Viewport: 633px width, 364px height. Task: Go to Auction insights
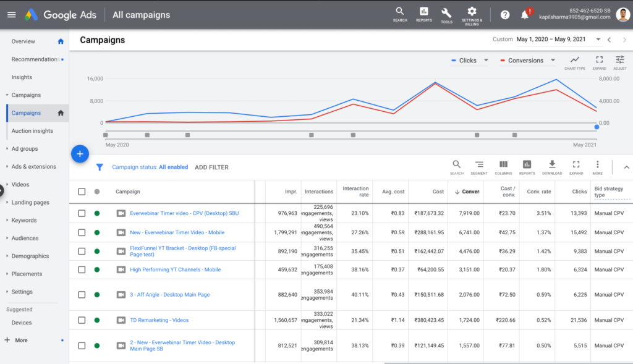coord(32,131)
